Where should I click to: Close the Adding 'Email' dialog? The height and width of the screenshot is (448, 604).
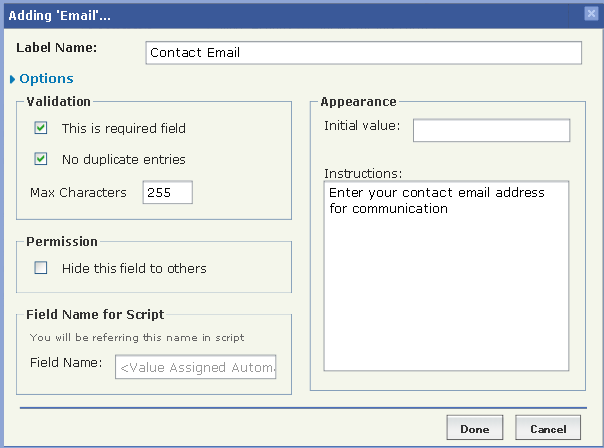591,13
